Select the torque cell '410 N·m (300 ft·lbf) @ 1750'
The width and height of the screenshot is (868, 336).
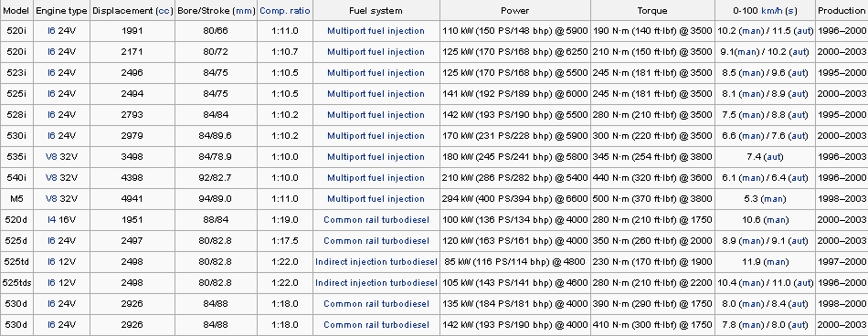tap(652, 325)
